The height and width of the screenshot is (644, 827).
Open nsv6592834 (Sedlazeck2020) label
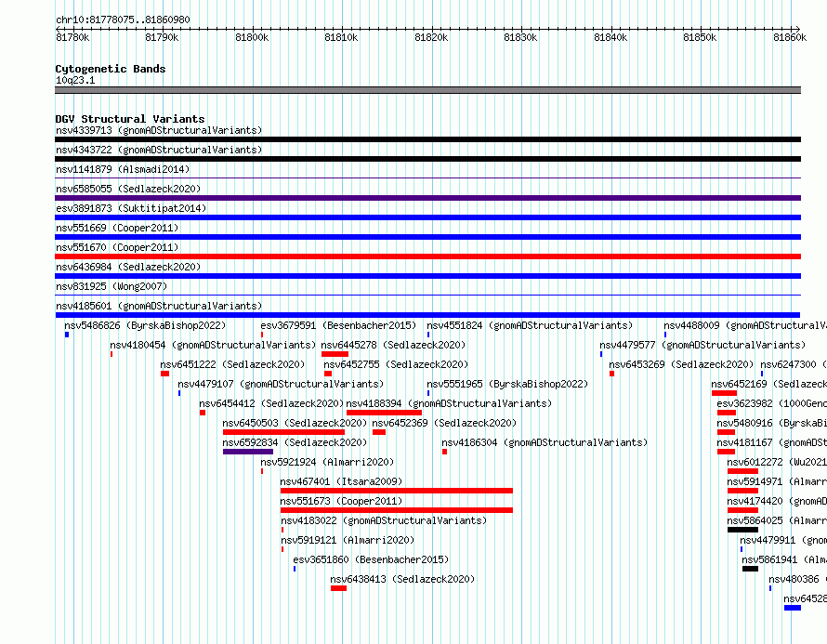coord(295,442)
